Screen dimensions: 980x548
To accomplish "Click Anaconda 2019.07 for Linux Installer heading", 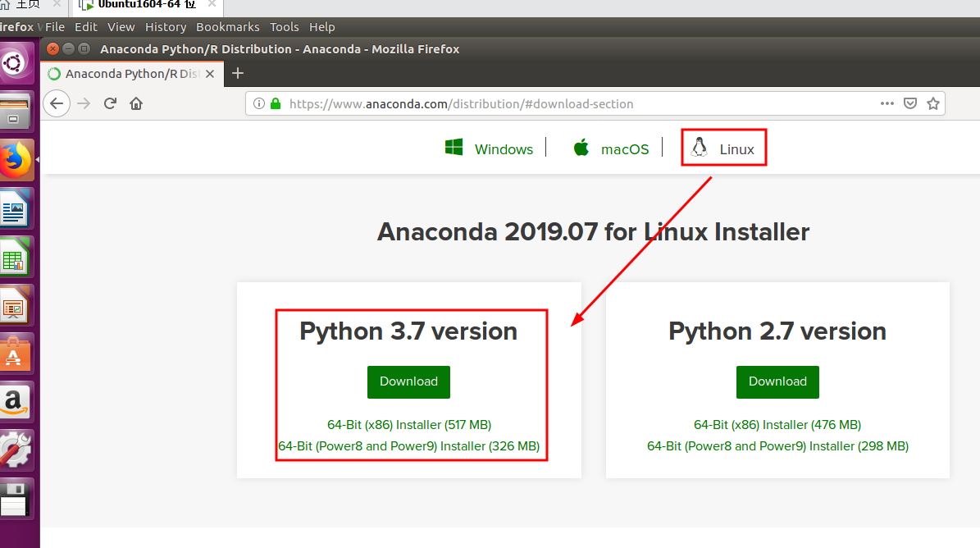I will [x=593, y=232].
